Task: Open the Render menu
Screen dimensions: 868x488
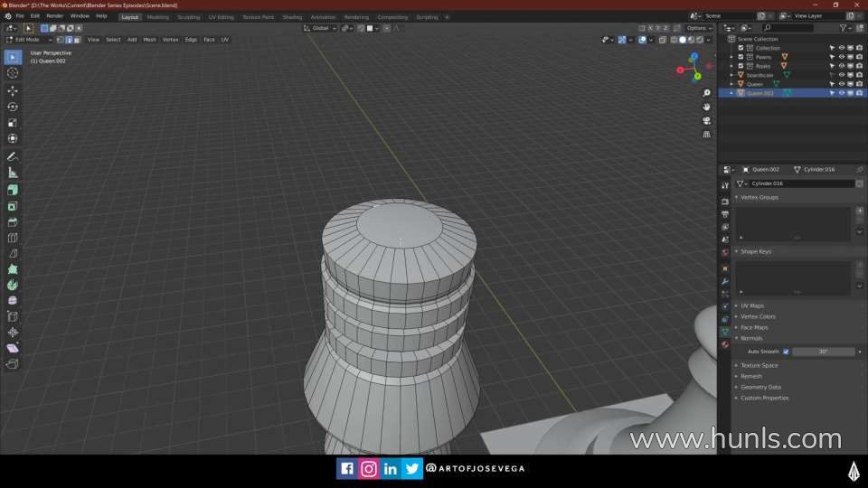Action: point(54,16)
